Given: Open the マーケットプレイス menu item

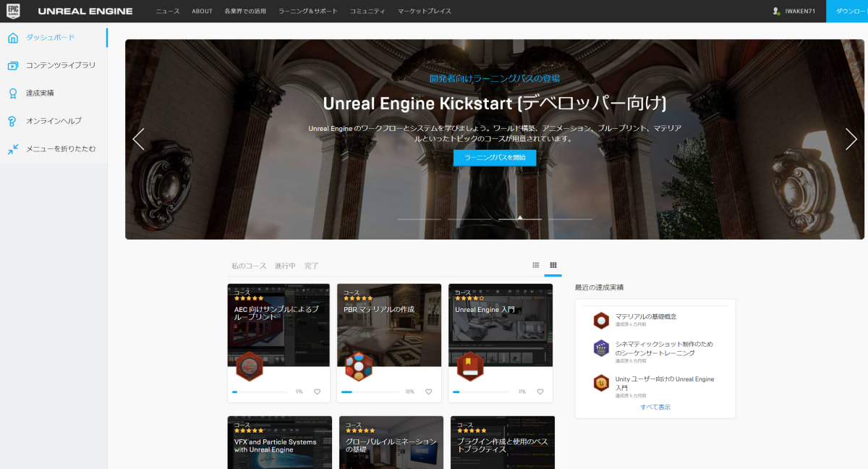Looking at the screenshot, I should [425, 12].
